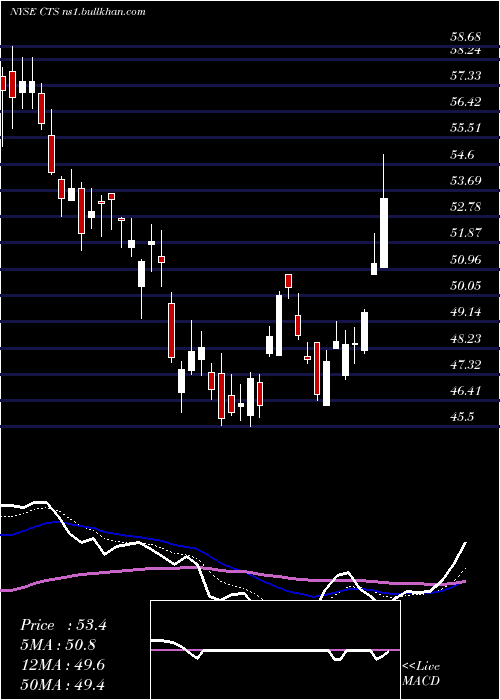This screenshot has width=500, height=700.
Task: Click the NYSE CTS ns1.bullkhan.com title text
Action: coord(78,12)
